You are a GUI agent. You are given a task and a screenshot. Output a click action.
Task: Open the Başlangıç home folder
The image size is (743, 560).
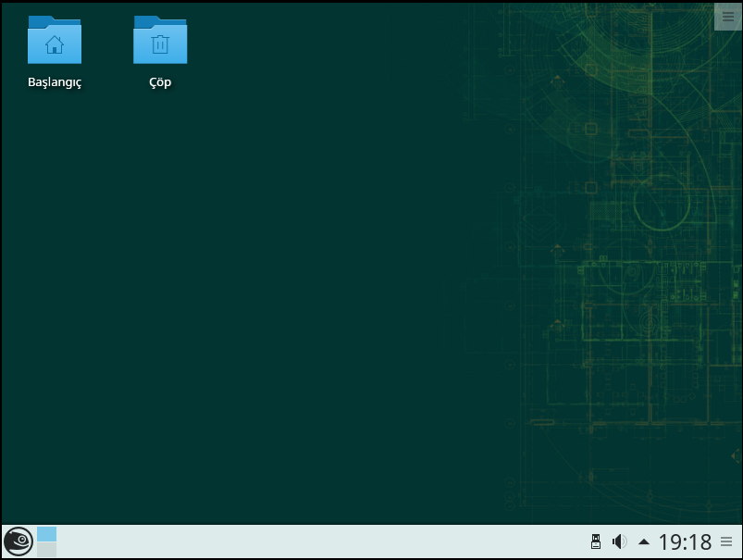tap(54, 41)
